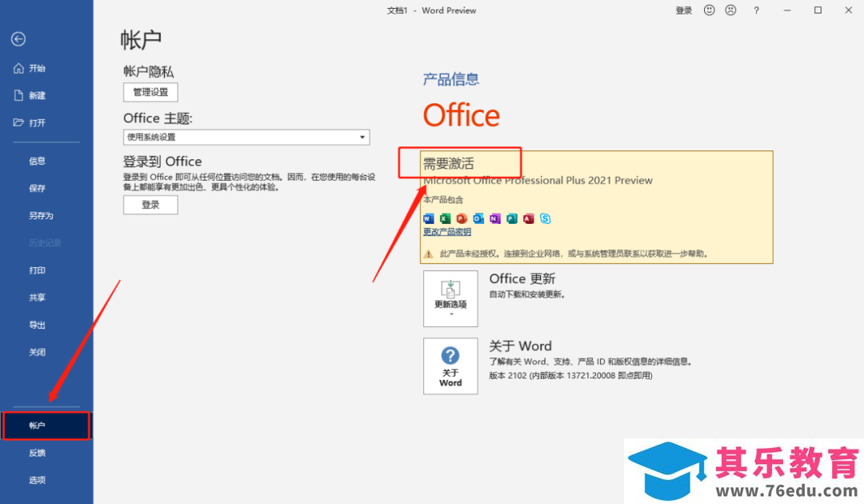Click the 管理设置 button
864x504 pixels.
tap(150, 92)
